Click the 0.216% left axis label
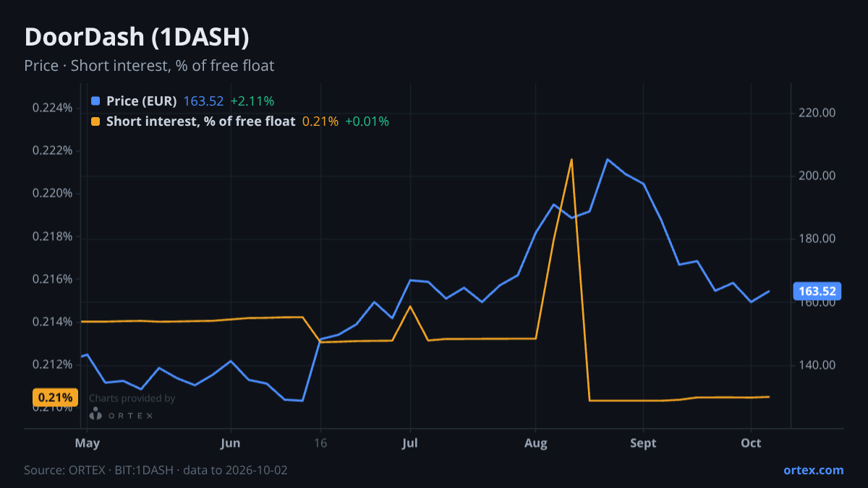This screenshot has height=488, width=868. click(53, 279)
